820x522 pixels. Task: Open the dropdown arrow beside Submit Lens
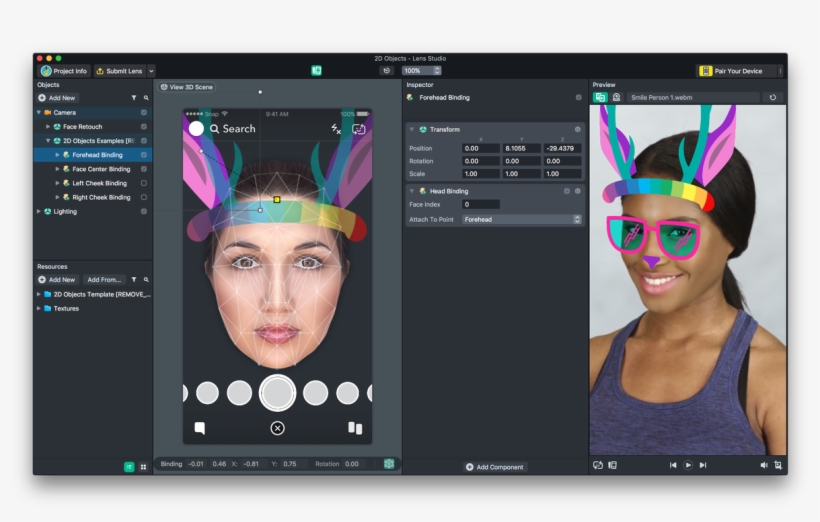coord(151,71)
